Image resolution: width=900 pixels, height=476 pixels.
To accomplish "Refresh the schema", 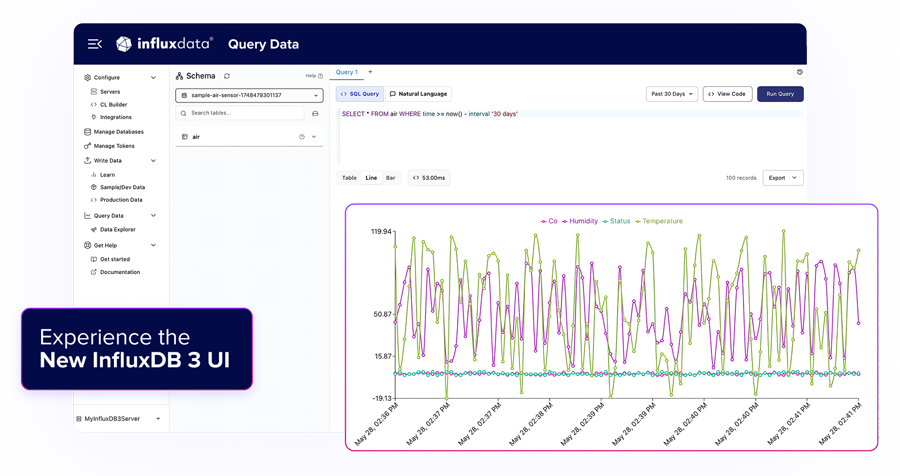I will pyautogui.click(x=227, y=76).
